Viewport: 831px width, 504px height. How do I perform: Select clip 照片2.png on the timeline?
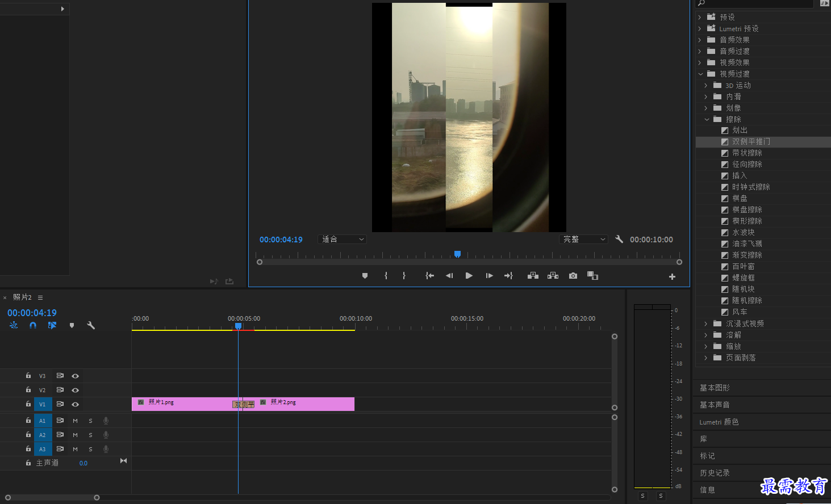click(304, 404)
